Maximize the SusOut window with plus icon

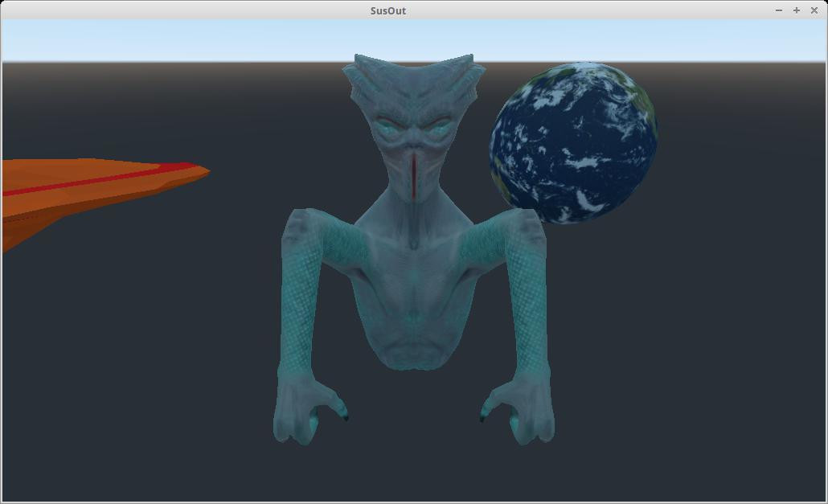click(x=797, y=10)
